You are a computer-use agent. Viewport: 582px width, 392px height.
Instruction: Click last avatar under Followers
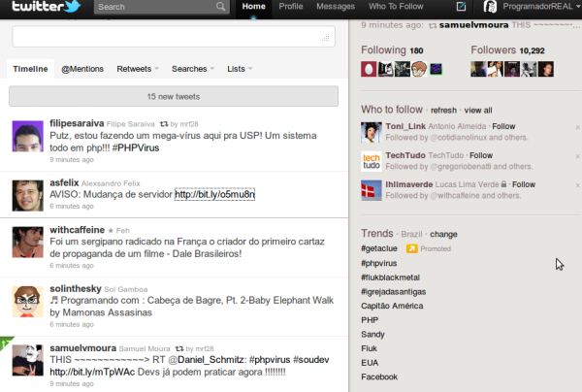click(546, 69)
